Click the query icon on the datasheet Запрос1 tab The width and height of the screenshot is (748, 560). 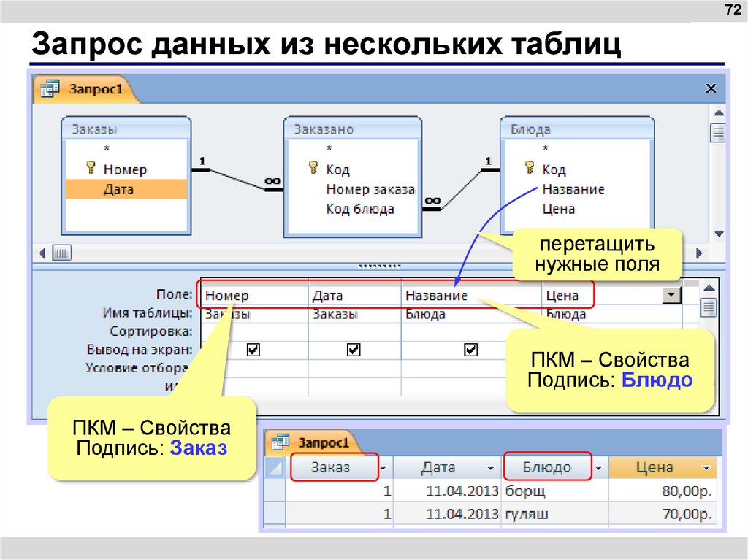pos(281,442)
